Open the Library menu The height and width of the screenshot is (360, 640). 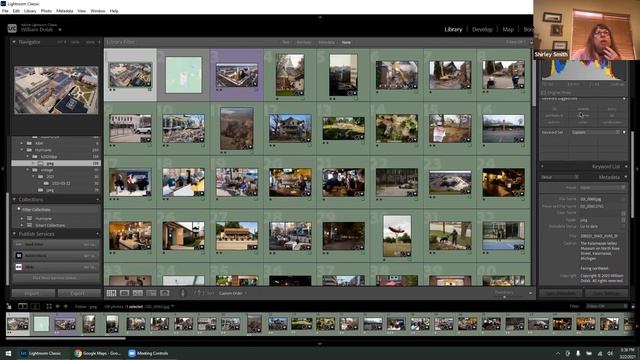[30, 11]
